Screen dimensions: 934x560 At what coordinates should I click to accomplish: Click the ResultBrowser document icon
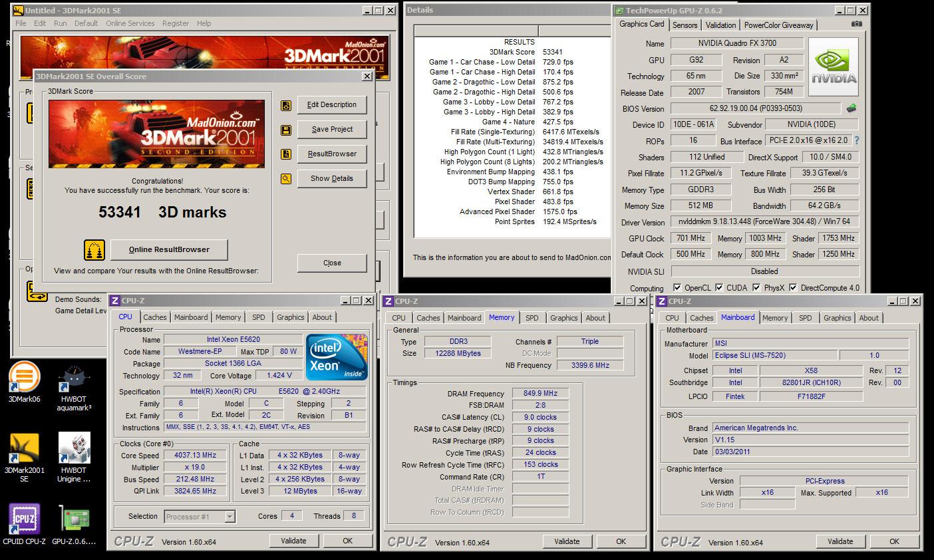pyautogui.click(x=286, y=154)
